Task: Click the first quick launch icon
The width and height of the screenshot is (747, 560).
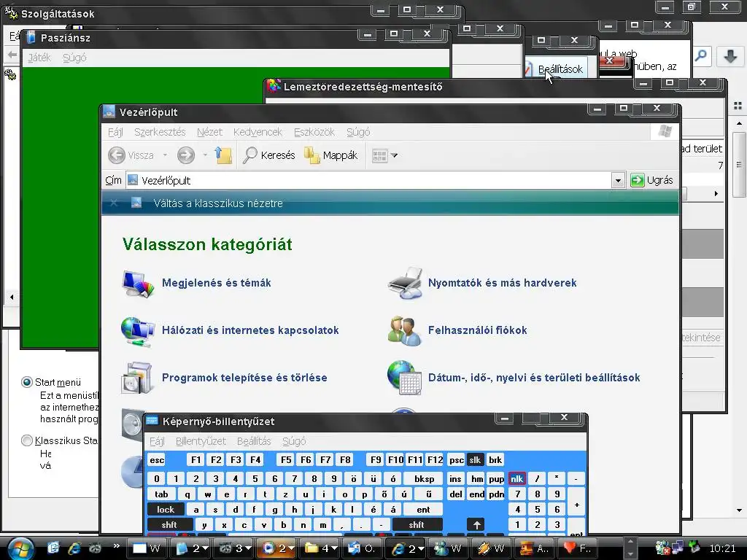Action: 53,548
